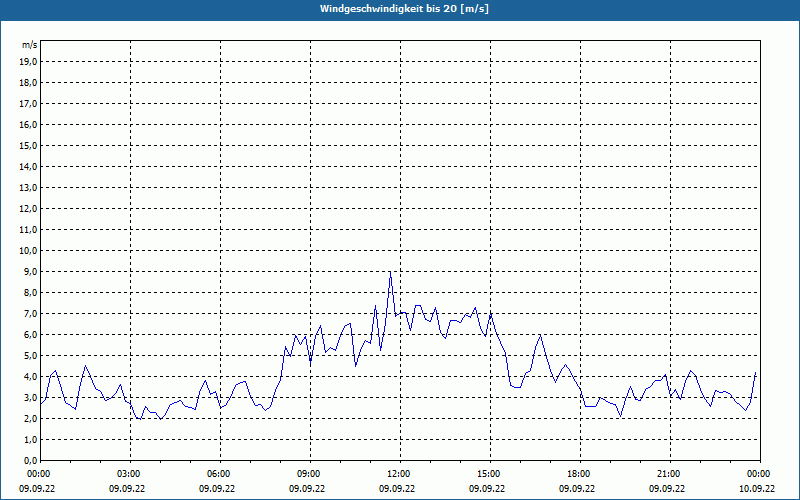Select the '17,0' y-axis value
The height and width of the screenshot is (500, 800).
(x=29, y=104)
